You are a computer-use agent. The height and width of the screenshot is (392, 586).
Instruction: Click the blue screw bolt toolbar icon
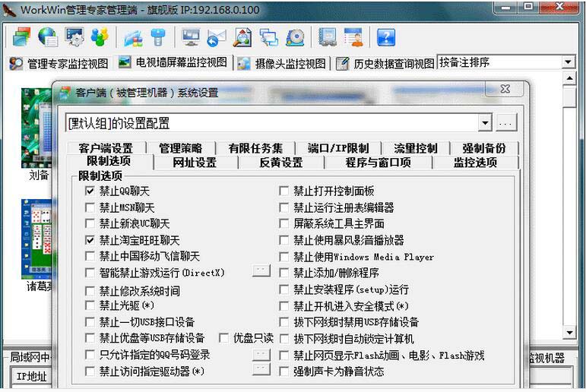point(158,37)
